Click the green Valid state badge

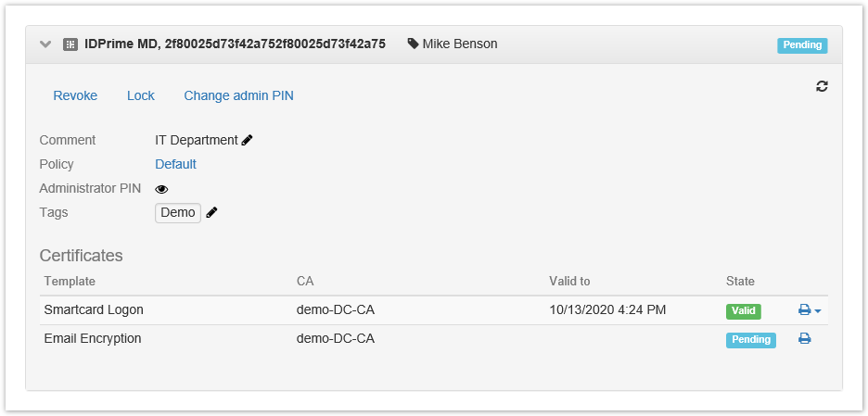point(743,311)
